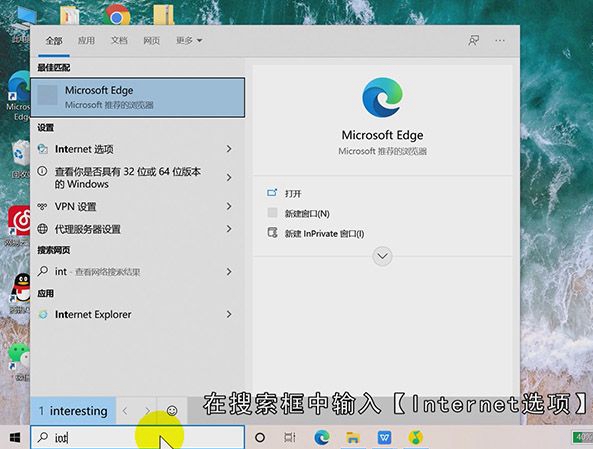Open 32 位或 64 位版本 Windows result

tap(138, 177)
